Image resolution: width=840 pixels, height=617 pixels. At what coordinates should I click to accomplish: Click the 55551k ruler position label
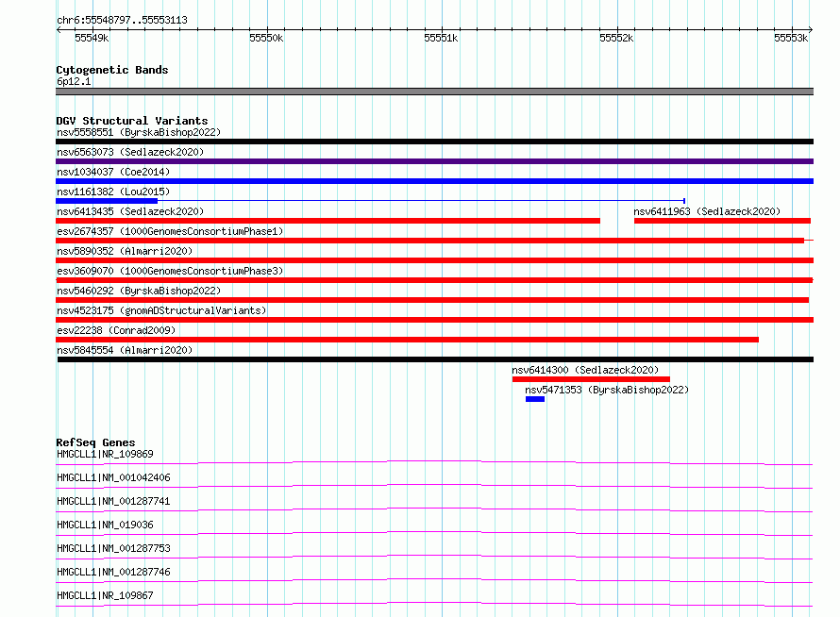(x=440, y=38)
